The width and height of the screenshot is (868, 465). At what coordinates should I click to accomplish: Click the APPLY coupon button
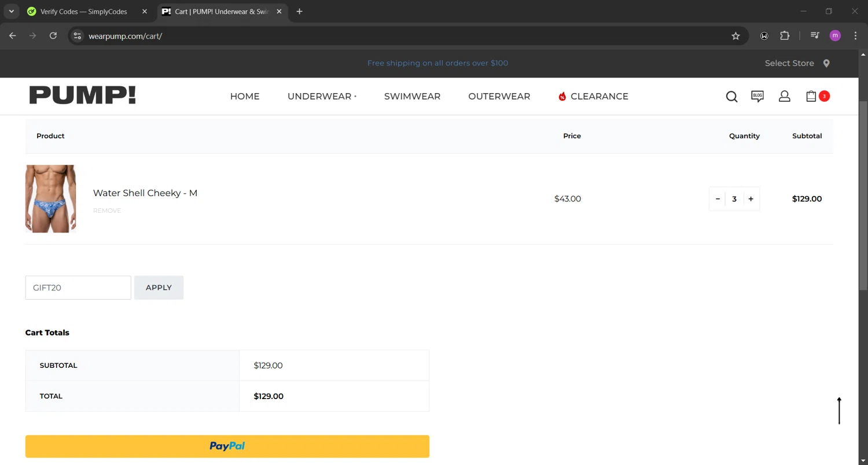pos(159,287)
